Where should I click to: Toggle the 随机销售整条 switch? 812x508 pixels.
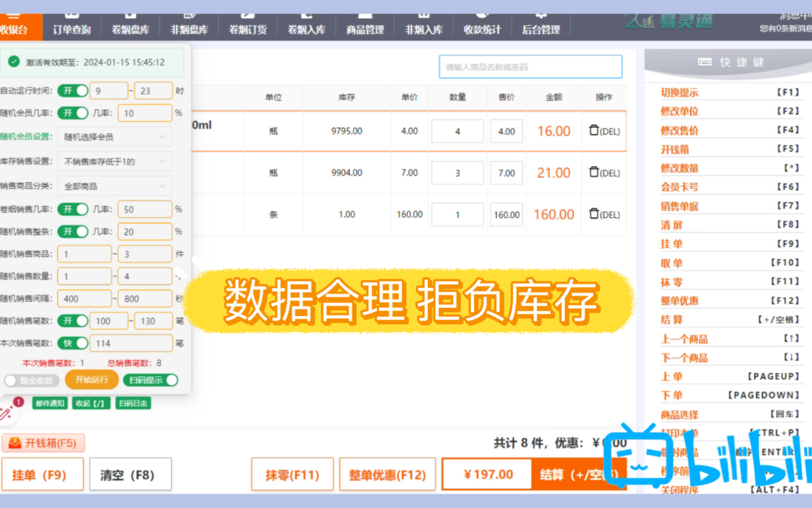[x=73, y=232]
